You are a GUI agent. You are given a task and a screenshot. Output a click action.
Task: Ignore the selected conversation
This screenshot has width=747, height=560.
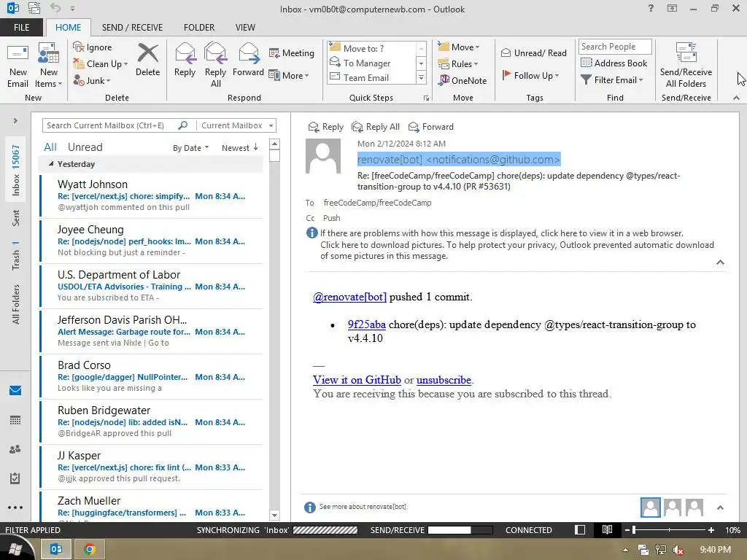coord(93,47)
